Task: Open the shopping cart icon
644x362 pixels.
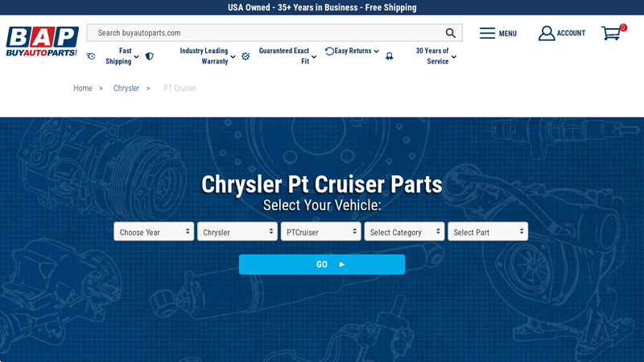Action: click(x=611, y=33)
